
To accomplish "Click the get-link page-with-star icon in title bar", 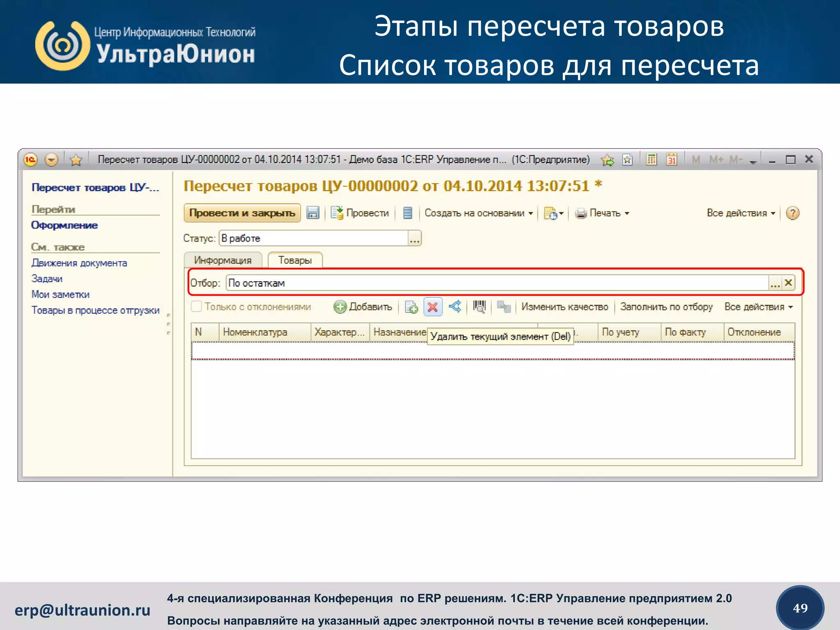I will 627,160.
